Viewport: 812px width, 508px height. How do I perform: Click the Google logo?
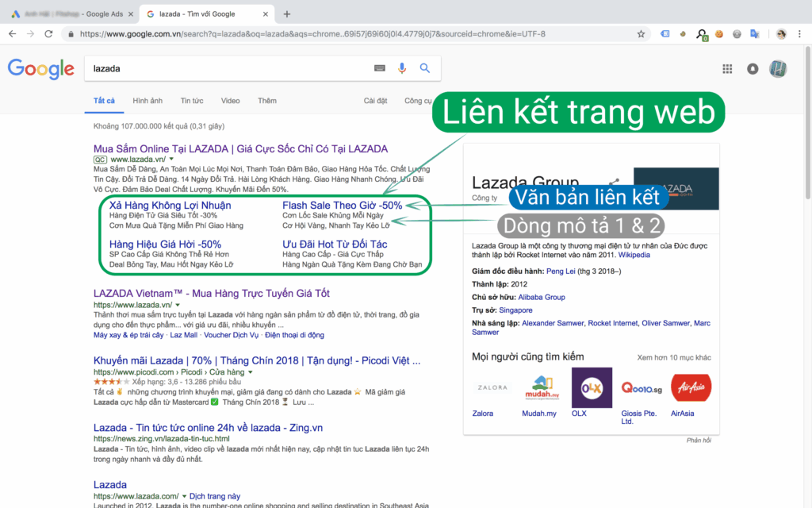point(41,69)
